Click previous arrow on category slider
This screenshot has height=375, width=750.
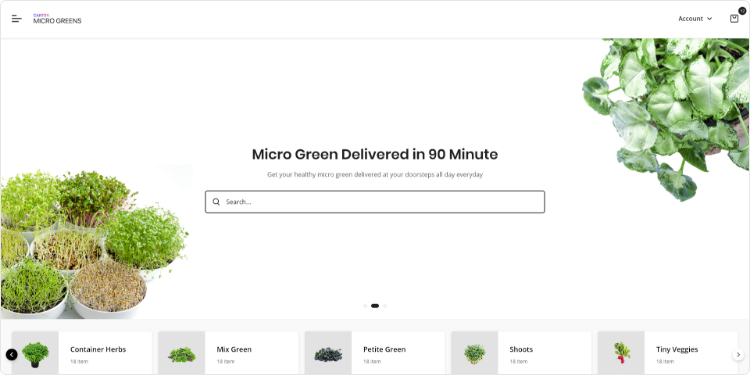pyautogui.click(x=11, y=354)
